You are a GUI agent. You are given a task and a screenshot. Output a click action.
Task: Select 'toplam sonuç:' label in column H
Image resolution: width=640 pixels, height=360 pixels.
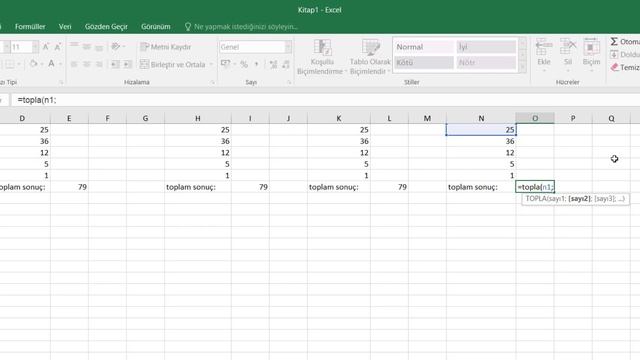[x=198, y=187]
